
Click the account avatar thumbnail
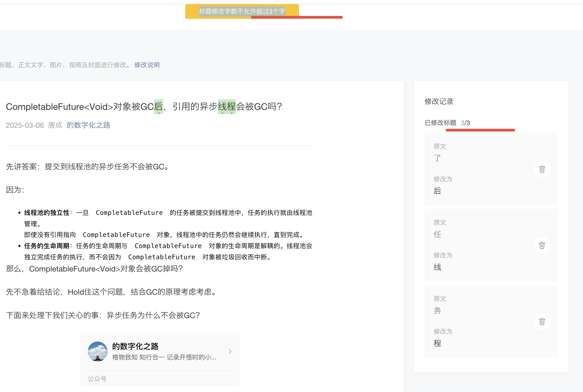tap(98, 351)
